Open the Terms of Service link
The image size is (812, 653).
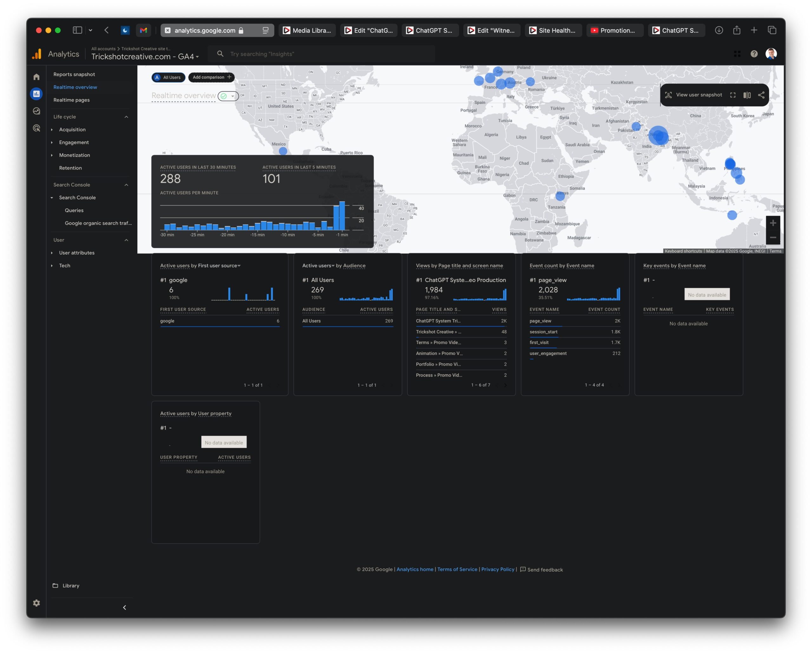pyautogui.click(x=457, y=569)
